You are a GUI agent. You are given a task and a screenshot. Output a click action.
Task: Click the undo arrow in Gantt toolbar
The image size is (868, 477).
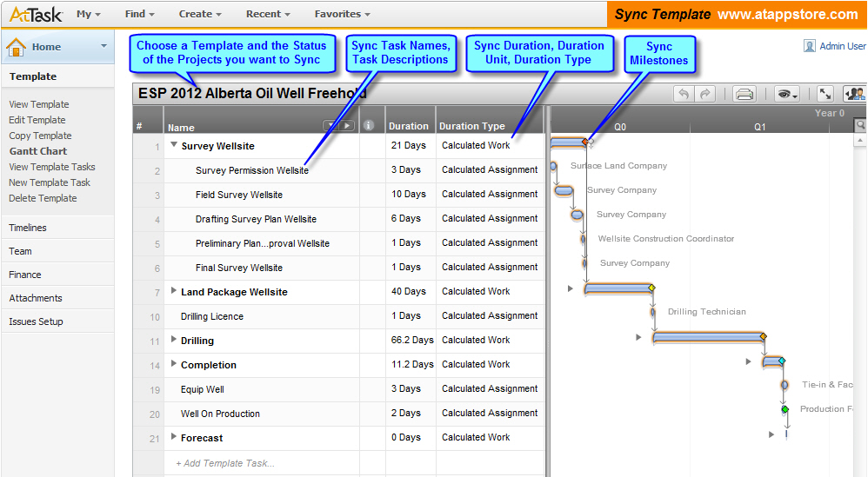(x=684, y=94)
